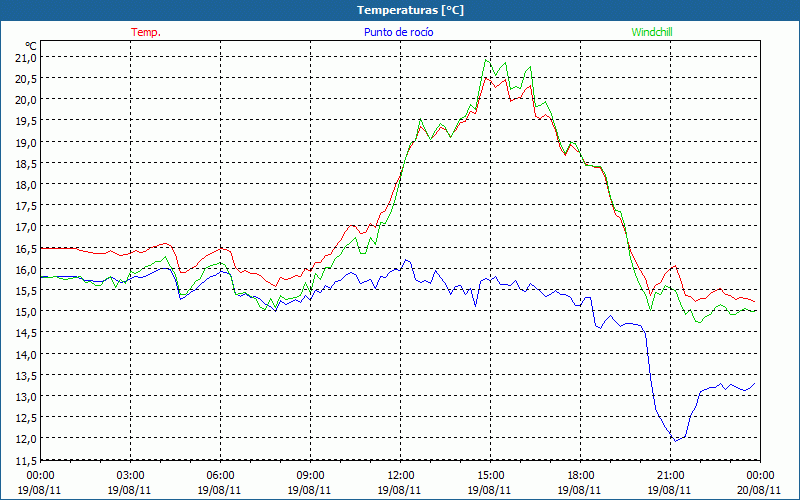
Task: Click the 09:00 time axis label
Action: [310, 476]
